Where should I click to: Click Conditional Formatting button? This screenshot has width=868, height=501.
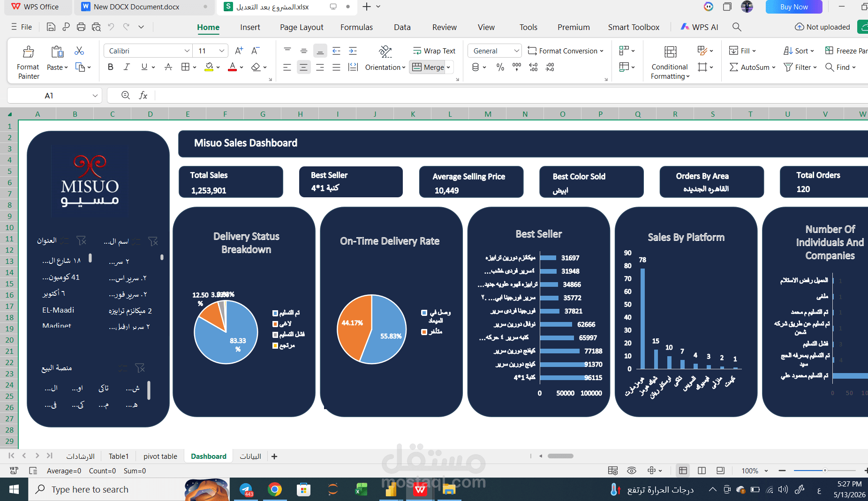pos(670,62)
